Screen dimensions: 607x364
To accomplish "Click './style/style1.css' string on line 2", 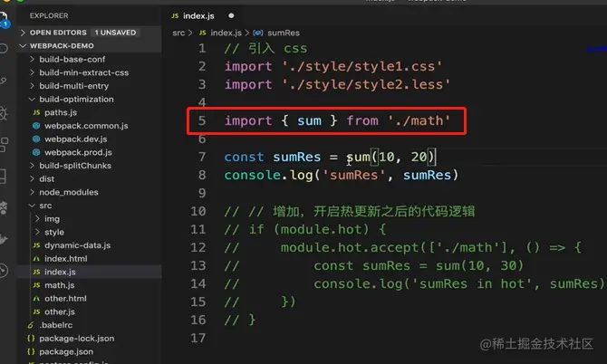I will click(x=362, y=66).
